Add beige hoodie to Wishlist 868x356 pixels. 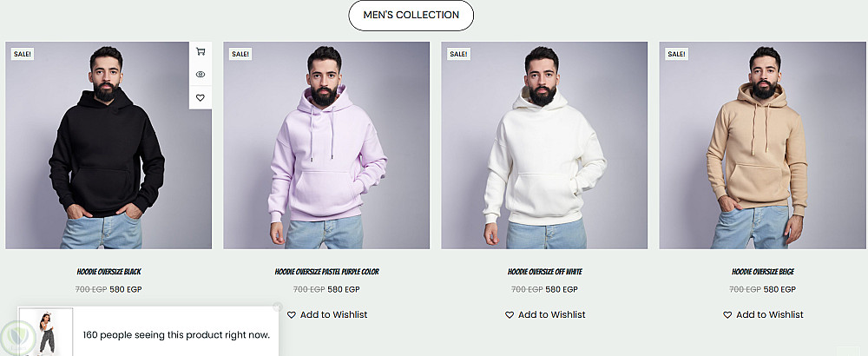coord(763,314)
